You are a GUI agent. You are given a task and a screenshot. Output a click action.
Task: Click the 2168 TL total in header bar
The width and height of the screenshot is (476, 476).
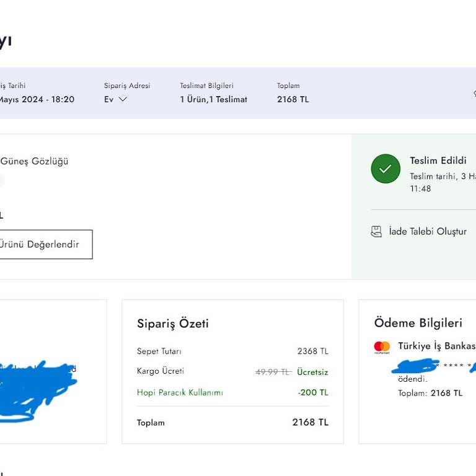click(293, 99)
